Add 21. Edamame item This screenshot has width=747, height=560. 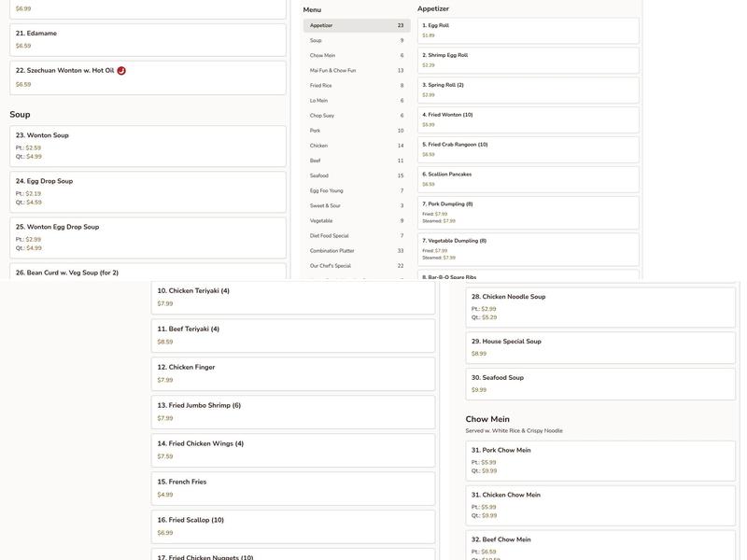pos(148,39)
